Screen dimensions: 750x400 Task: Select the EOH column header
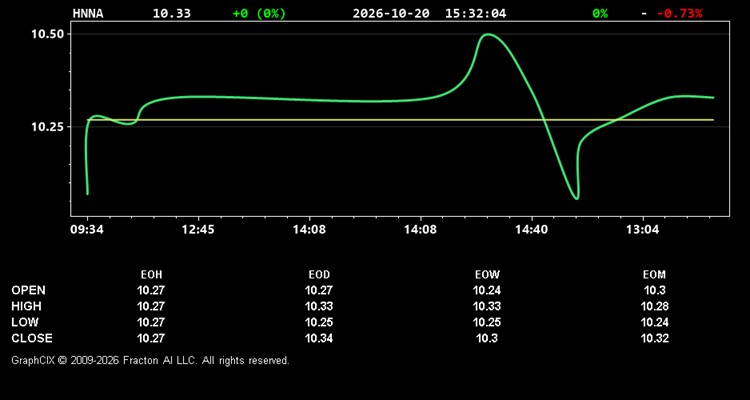coord(151,275)
